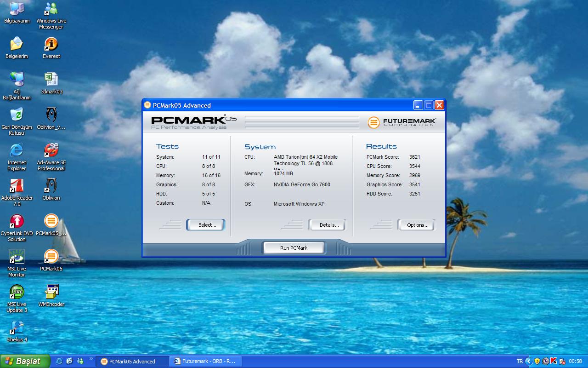Open results Options... button
The width and height of the screenshot is (588, 368).
click(x=416, y=225)
